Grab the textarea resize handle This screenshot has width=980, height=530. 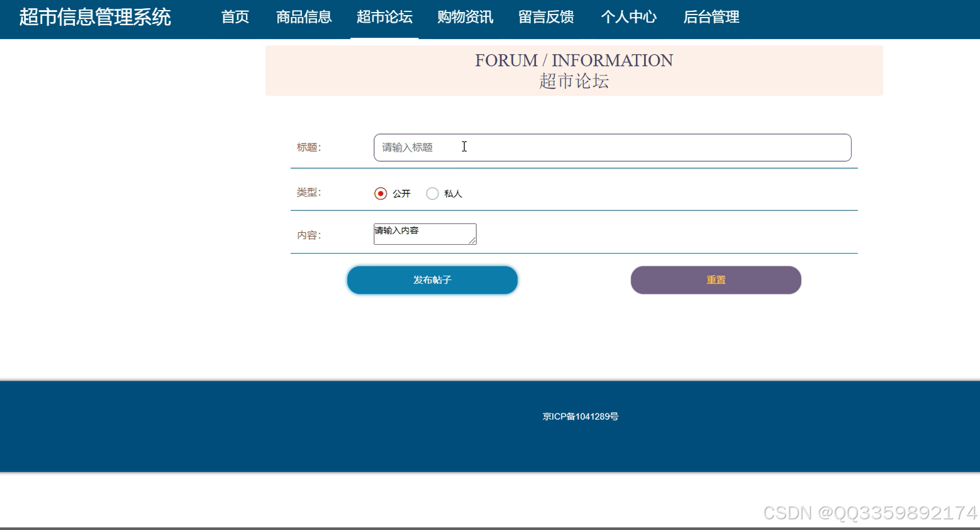click(x=472, y=240)
